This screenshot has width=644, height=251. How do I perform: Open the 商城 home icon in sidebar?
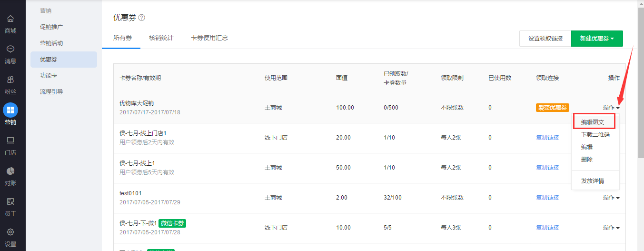click(10, 19)
